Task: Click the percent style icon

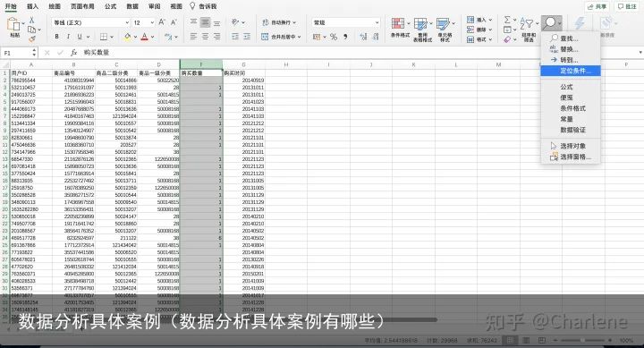Action: click(334, 37)
